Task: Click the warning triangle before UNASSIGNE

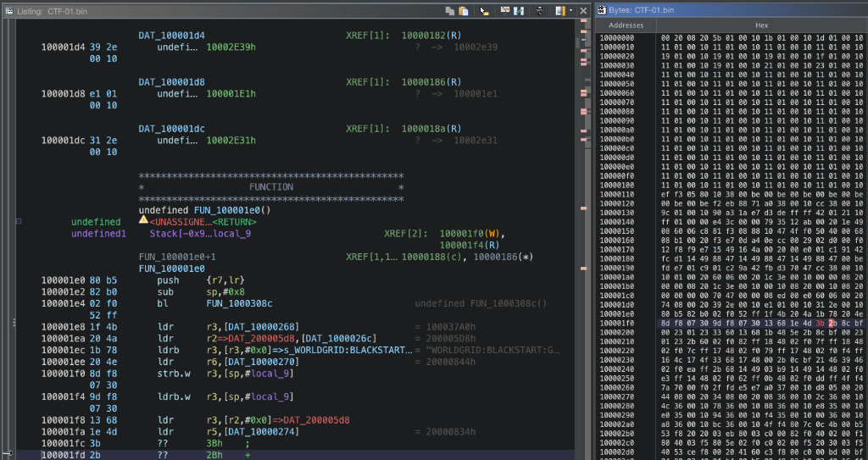Action: coord(143,219)
